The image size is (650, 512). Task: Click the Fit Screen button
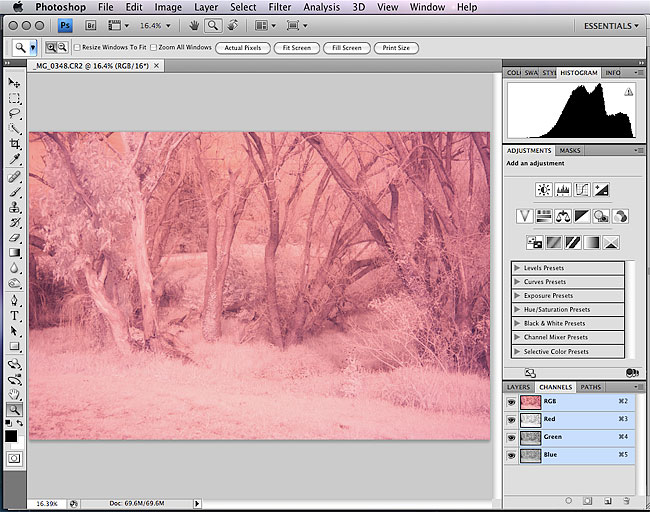pos(296,47)
